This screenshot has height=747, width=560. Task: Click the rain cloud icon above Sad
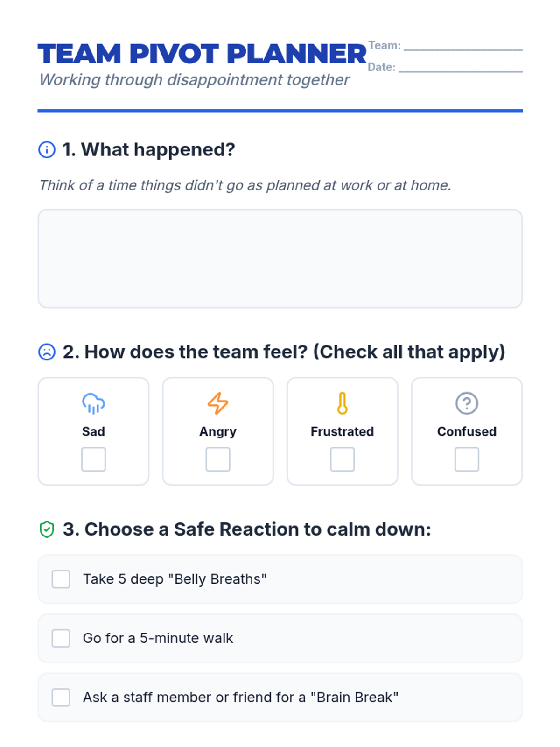pos(93,403)
